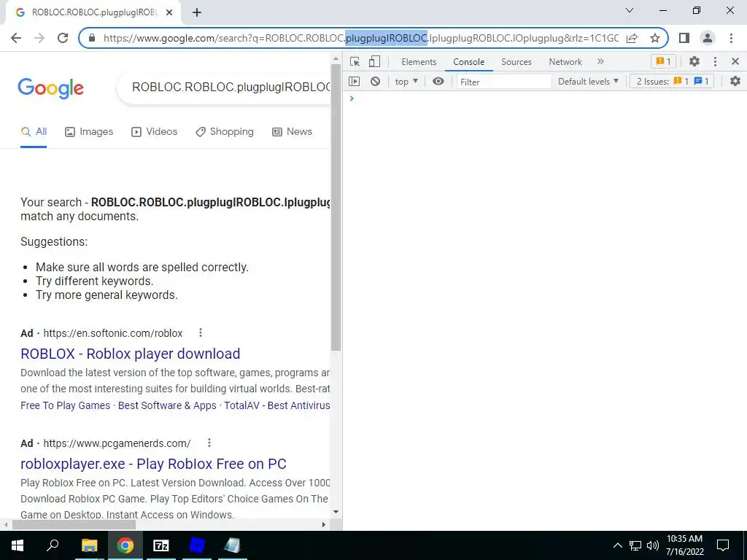Click the browser back arrow
Viewport: 747px width, 560px height.
[16, 38]
